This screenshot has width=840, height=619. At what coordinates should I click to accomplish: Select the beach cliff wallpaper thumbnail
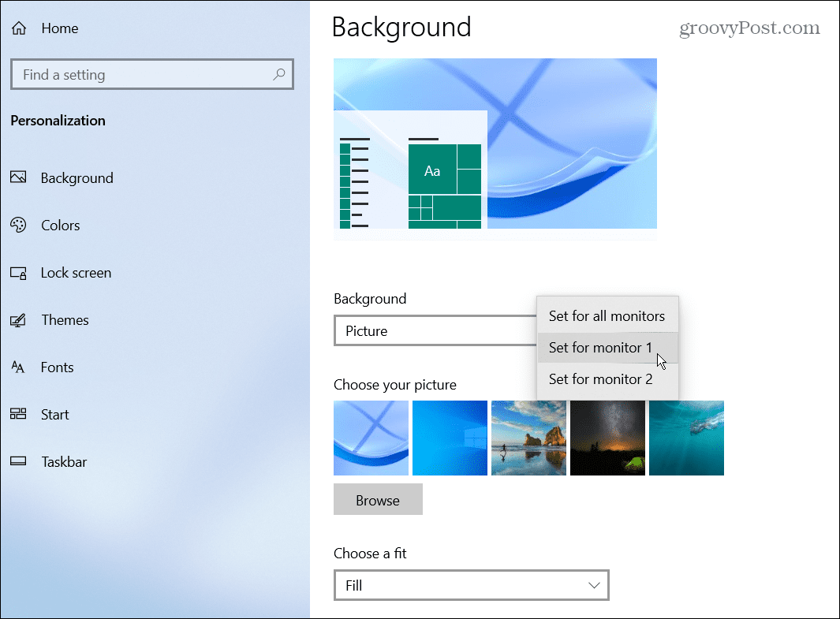coord(528,438)
